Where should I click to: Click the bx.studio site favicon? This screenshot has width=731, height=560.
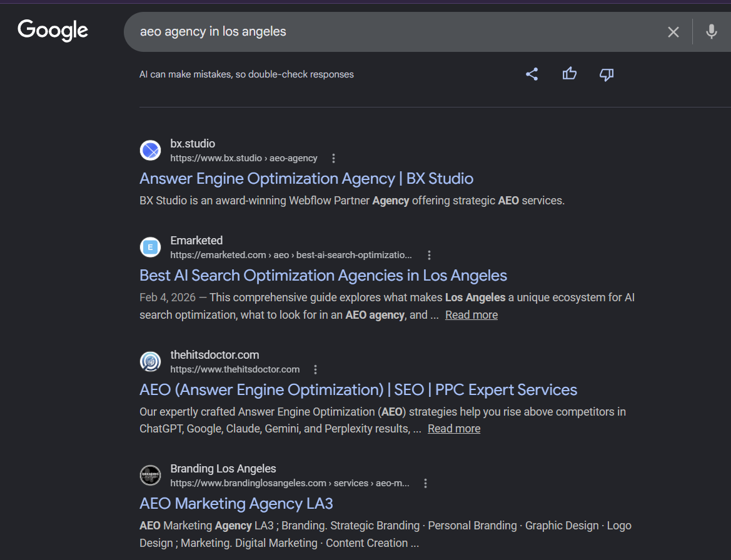(x=150, y=150)
